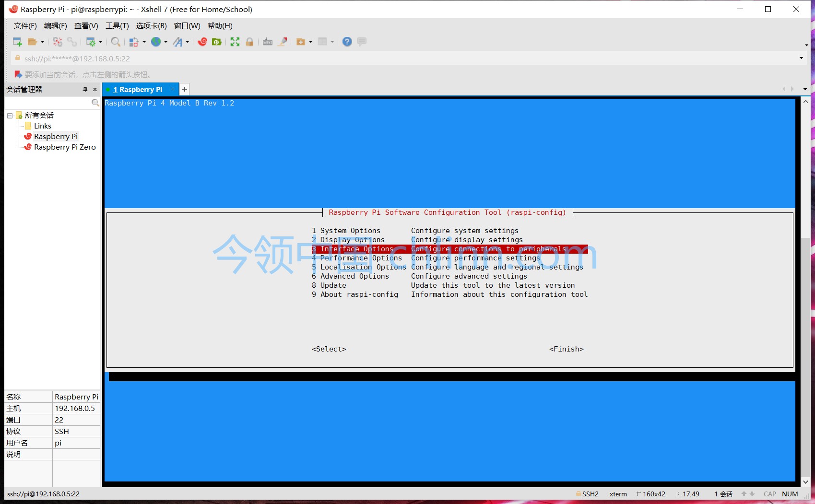Expand the globe encoding dropdown arrow
Viewport: 815px width, 504px height.
[x=166, y=42]
